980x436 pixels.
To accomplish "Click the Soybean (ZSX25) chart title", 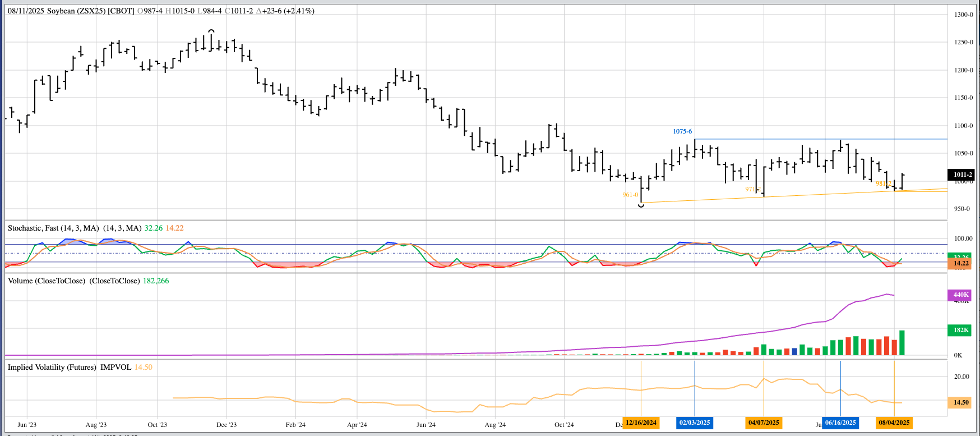I will [77, 11].
